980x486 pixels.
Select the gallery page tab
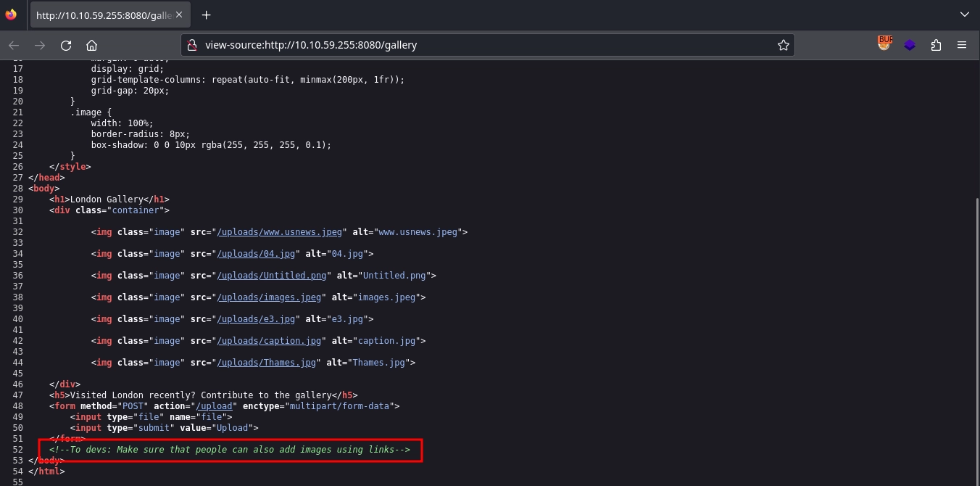click(103, 15)
